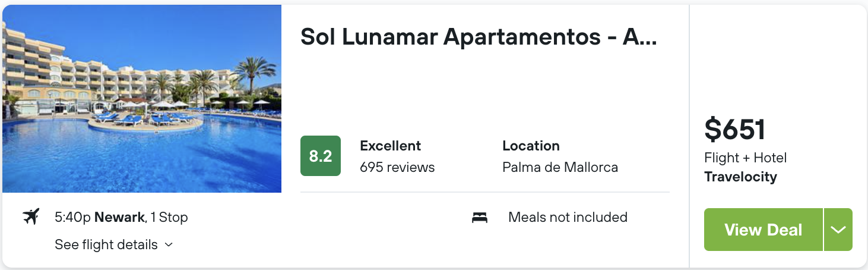Click the $651 price
Viewport: 868px width, 270px height.
click(735, 130)
